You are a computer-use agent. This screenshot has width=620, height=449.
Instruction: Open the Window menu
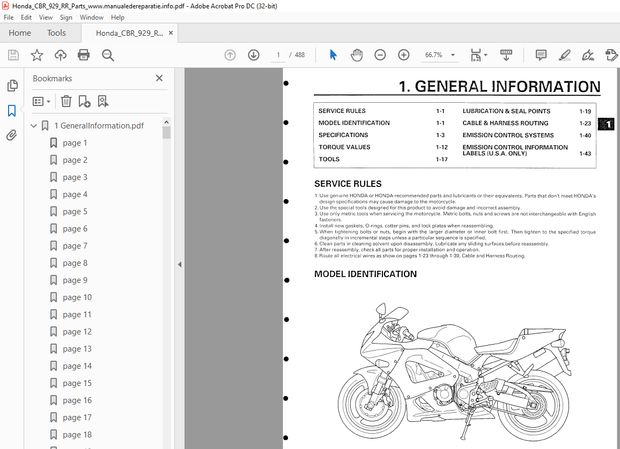tap(92, 17)
